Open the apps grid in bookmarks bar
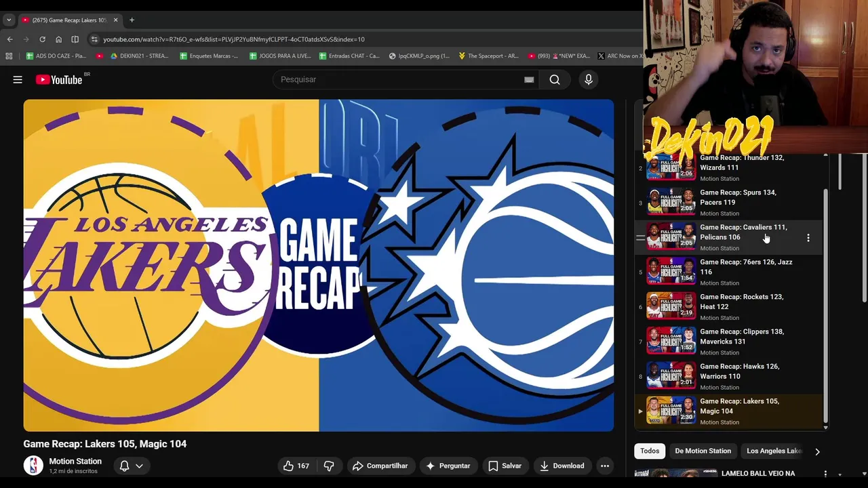This screenshot has width=868, height=488. pyautogui.click(x=9, y=56)
